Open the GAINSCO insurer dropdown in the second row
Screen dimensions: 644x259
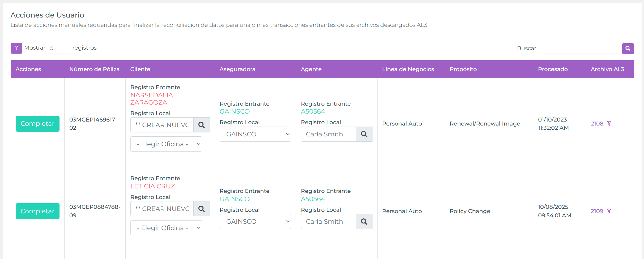255,221
